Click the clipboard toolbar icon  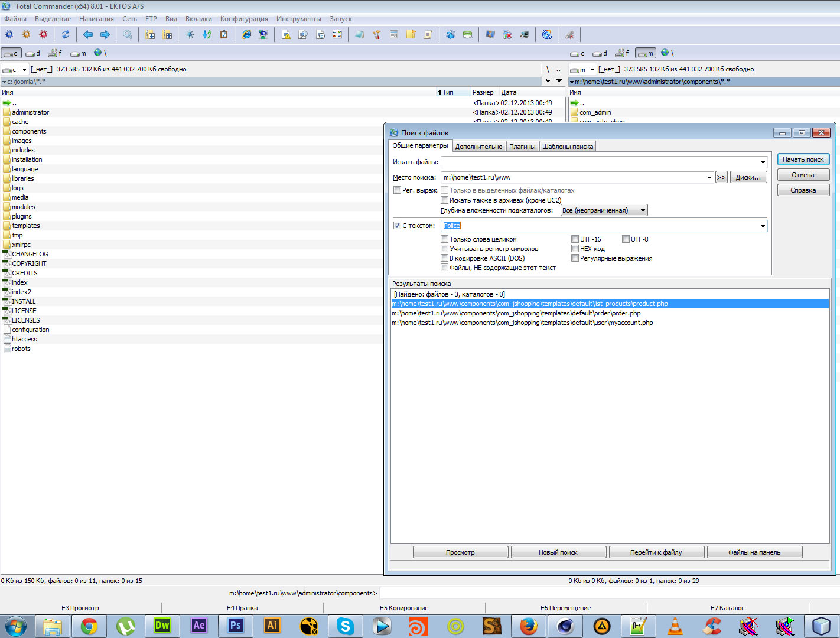(224, 35)
